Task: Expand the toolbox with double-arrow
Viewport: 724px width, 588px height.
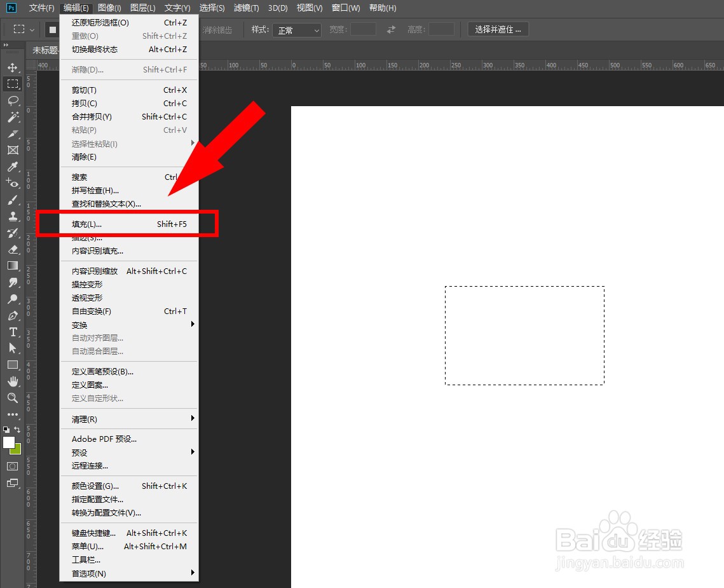Action: tap(6, 44)
